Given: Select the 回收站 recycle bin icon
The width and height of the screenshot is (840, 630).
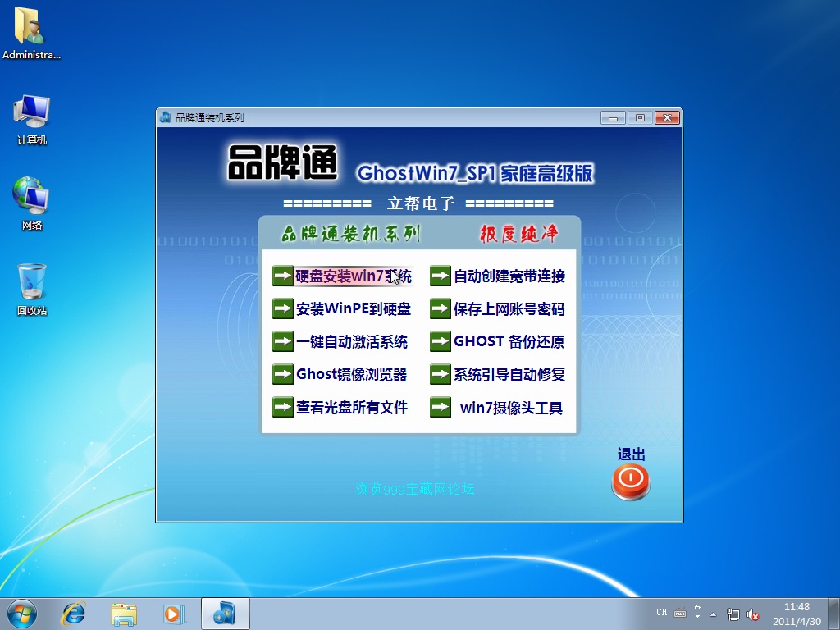Looking at the screenshot, I should pyautogui.click(x=32, y=289).
